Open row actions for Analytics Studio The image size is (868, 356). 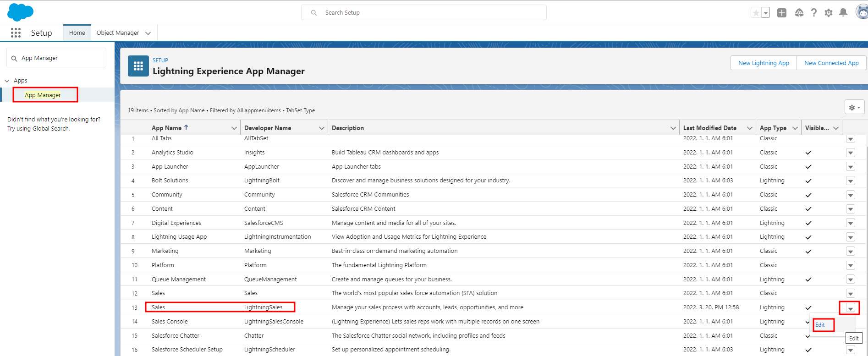851,153
